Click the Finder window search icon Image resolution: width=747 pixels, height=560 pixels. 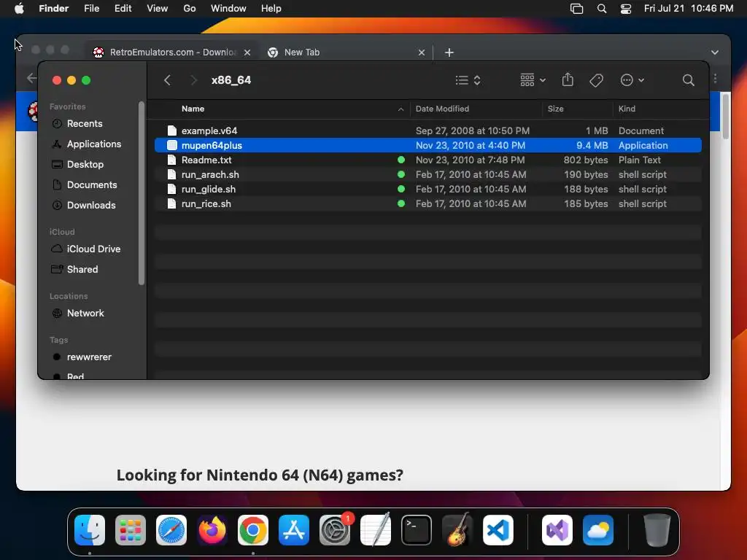pos(688,80)
